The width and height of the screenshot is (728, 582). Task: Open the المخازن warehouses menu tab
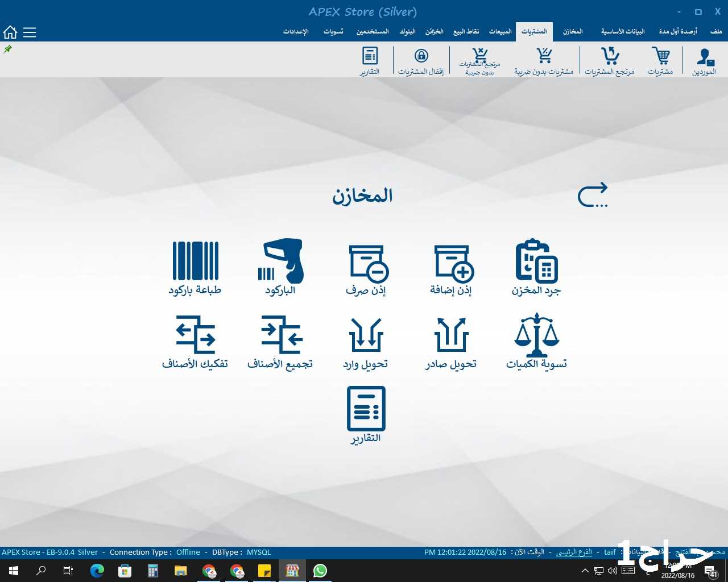coord(573,31)
